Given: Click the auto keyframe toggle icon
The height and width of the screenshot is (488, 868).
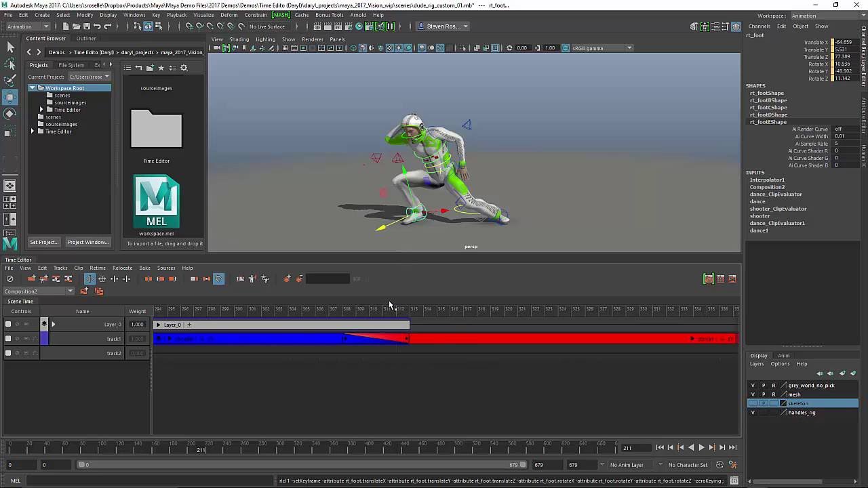Looking at the screenshot, I should tap(719, 465).
